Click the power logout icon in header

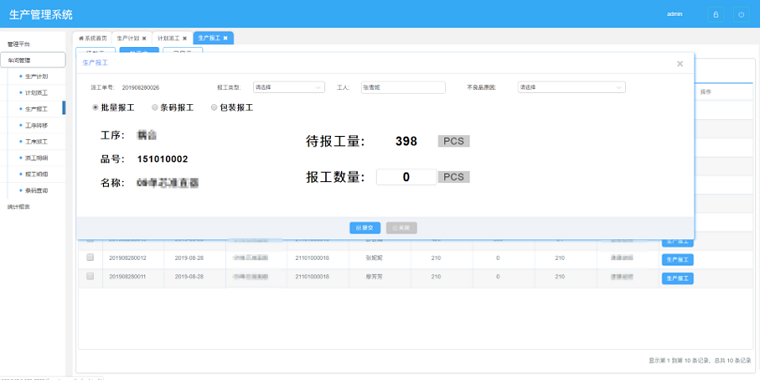(x=741, y=15)
